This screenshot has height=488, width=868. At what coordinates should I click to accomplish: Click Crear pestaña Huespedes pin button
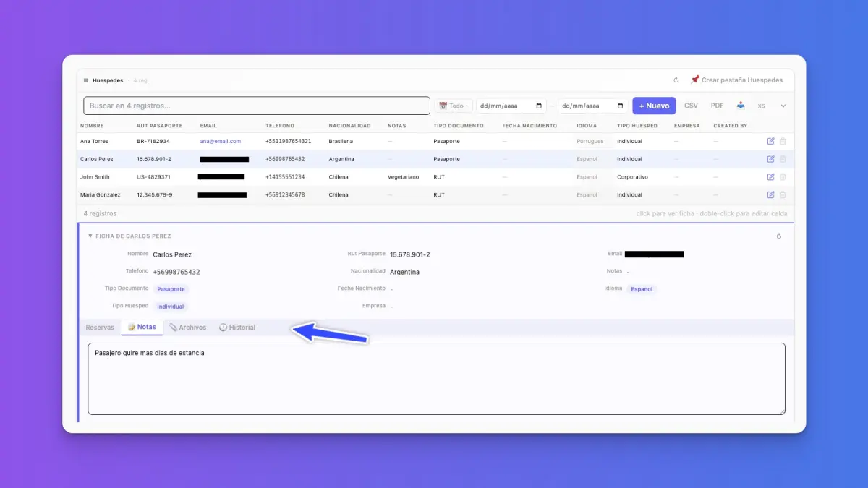pos(736,80)
